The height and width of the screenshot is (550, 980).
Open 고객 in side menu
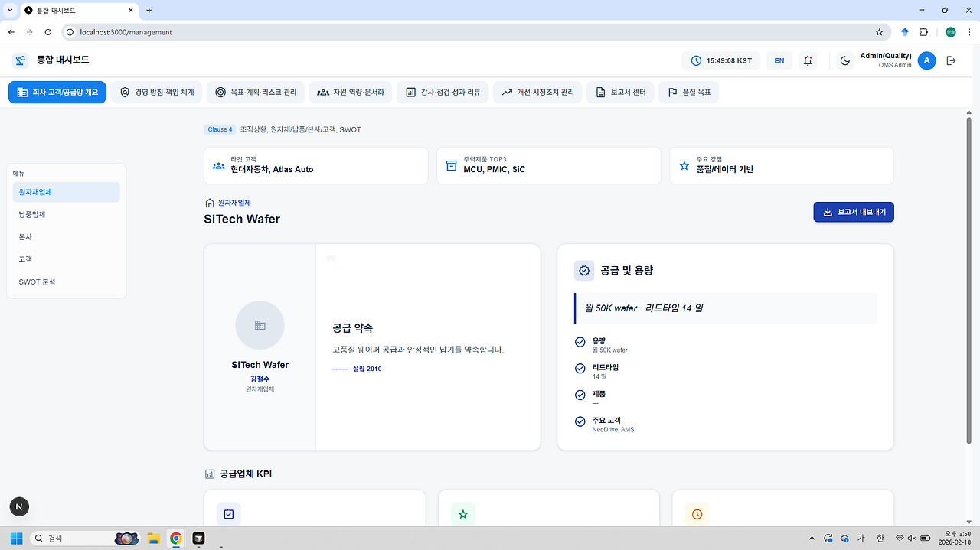coord(67,259)
